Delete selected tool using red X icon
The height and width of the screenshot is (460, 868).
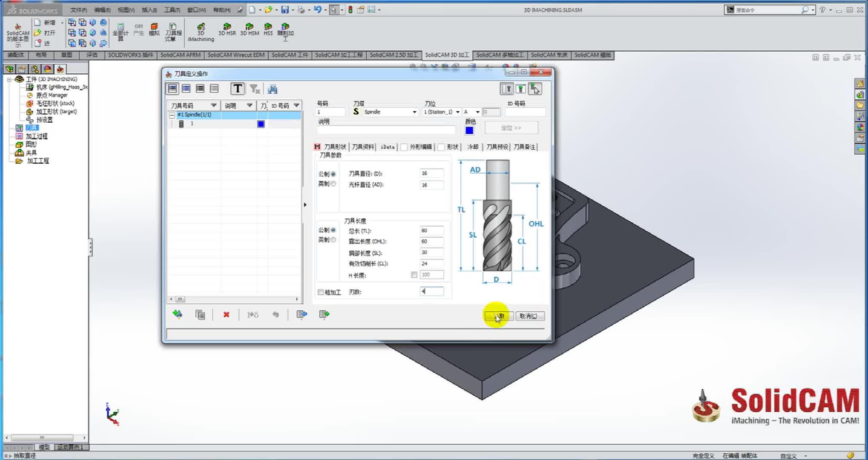coord(226,314)
